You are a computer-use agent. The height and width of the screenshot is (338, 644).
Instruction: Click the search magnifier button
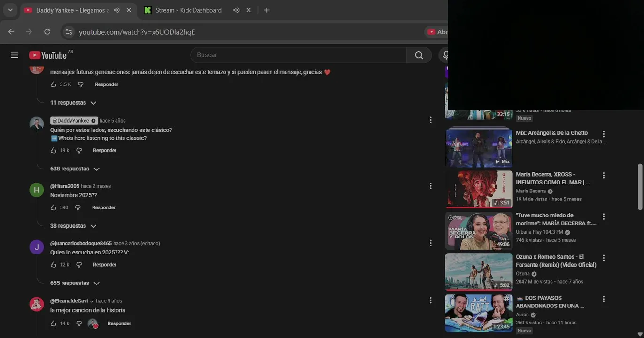click(x=419, y=55)
